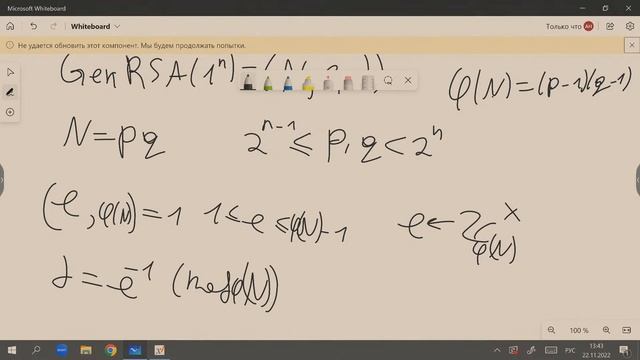Viewport: 640px width, 360px height.
Task: Fit whiteboard to screen
Action: [x=627, y=330]
